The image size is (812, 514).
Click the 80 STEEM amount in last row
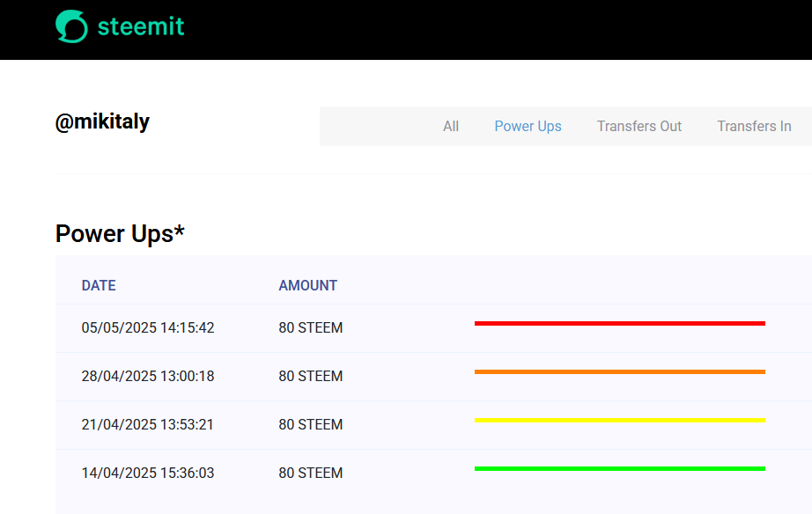[311, 474]
